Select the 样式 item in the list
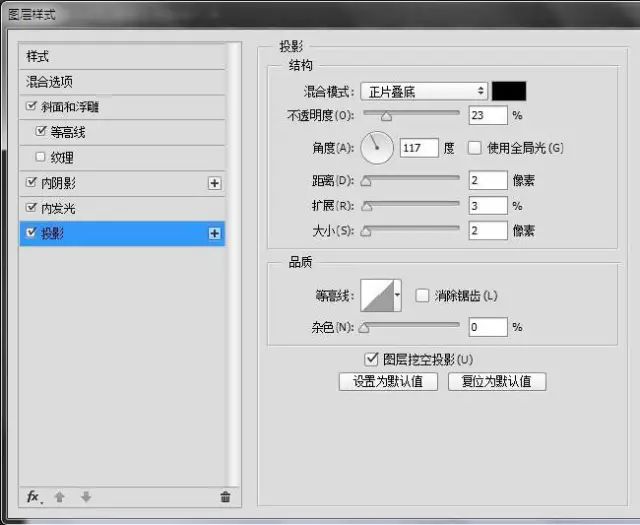The width and height of the screenshot is (640, 525). pos(122,56)
